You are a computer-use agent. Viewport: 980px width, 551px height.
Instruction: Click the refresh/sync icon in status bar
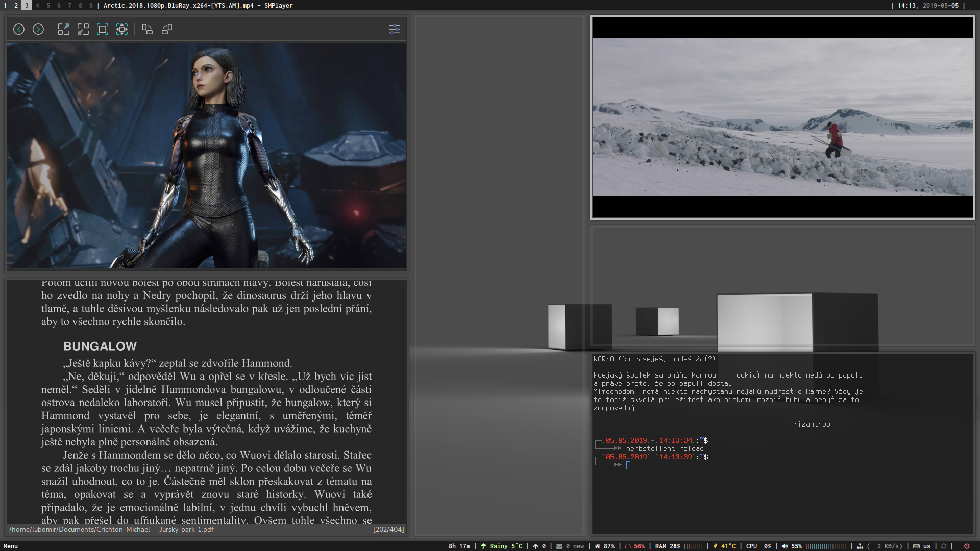pos(944,546)
